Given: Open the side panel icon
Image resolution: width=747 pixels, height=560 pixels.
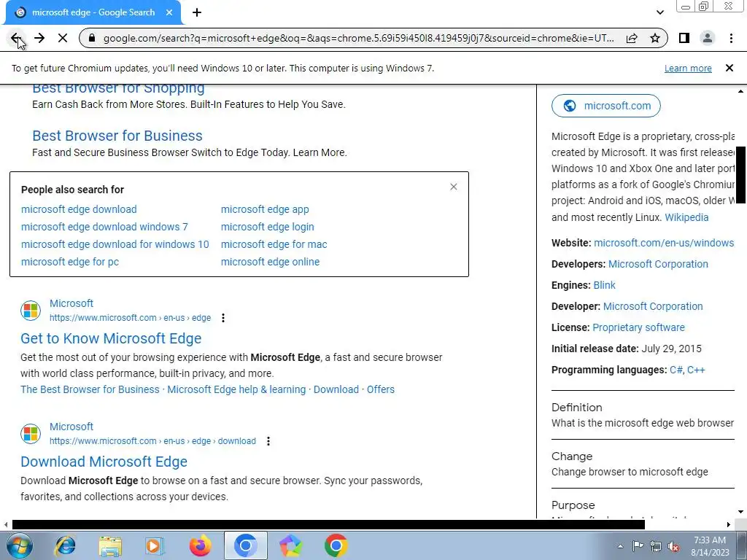Looking at the screenshot, I should [684, 38].
